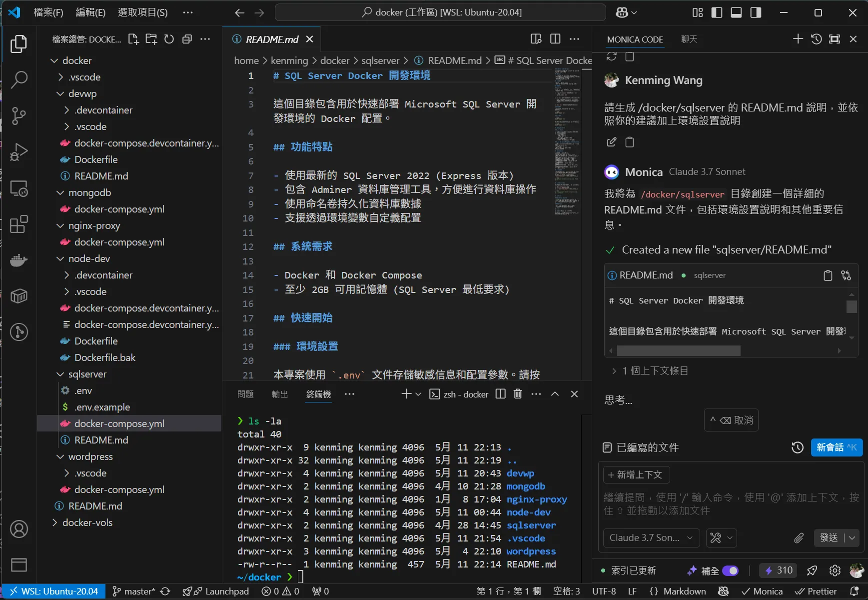868x600 pixels.
Task: Open the Search view in activity bar
Action: [19, 79]
